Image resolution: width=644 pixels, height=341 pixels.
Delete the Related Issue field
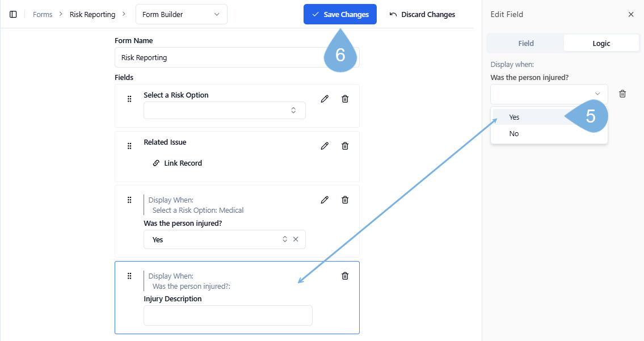point(345,146)
